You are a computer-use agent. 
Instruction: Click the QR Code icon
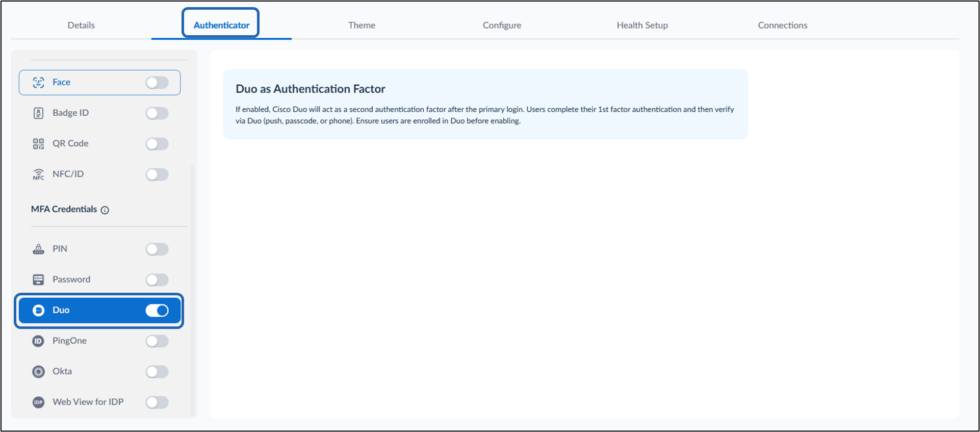coord(38,144)
